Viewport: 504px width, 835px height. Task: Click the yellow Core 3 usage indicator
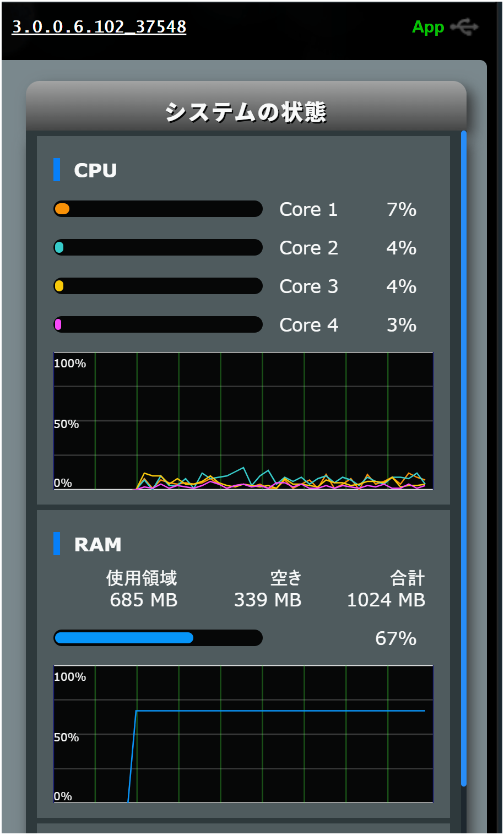[x=59, y=286]
